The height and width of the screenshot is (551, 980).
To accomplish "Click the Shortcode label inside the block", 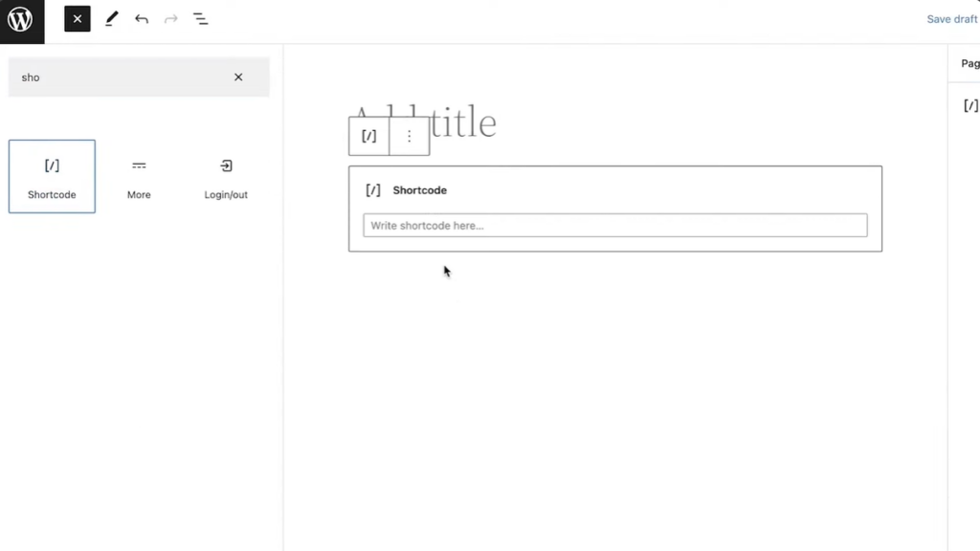I will [x=419, y=190].
